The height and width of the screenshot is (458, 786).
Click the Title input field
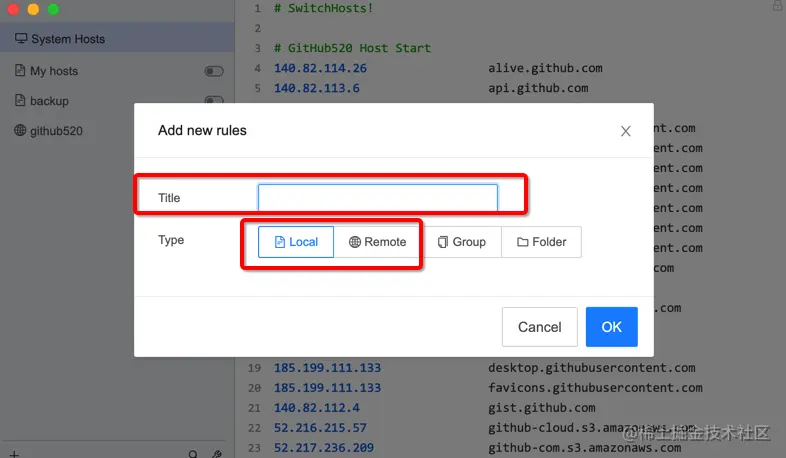[x=377, y=197]
